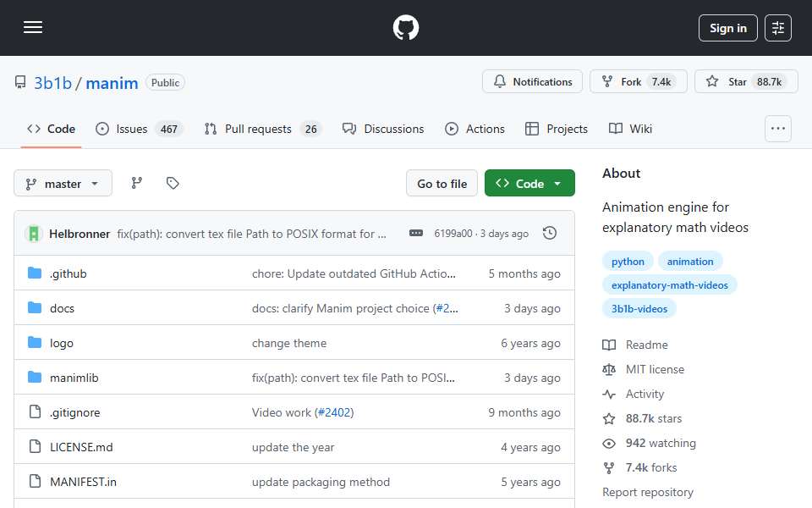Click folder icon beside manimlib

point(35,378)
